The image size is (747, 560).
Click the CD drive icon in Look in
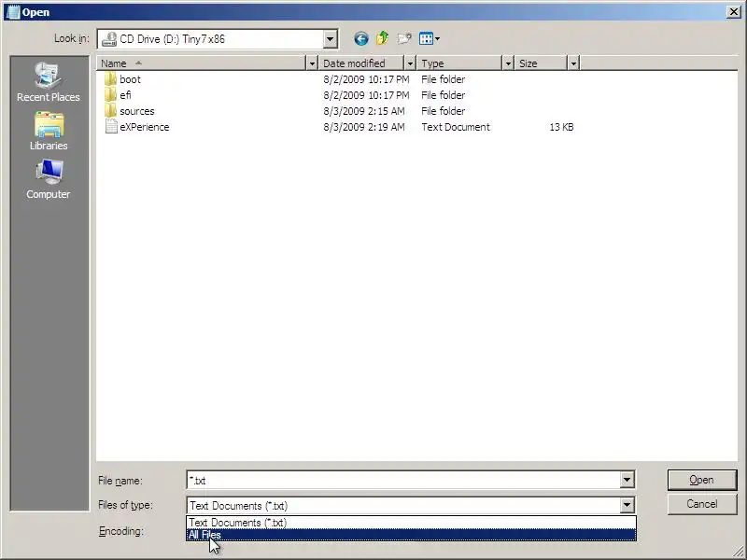point(109,39)
